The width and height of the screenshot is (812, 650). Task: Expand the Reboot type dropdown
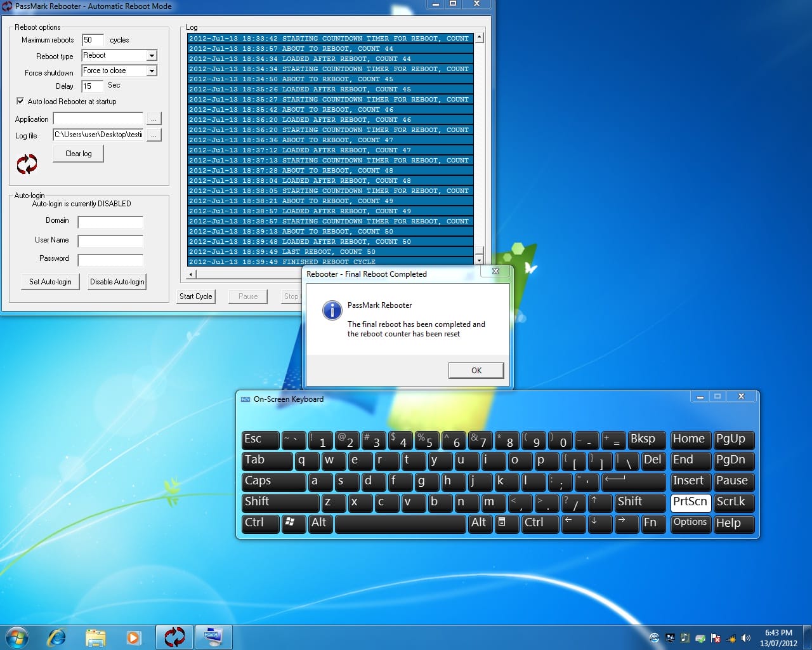point(152,56)
